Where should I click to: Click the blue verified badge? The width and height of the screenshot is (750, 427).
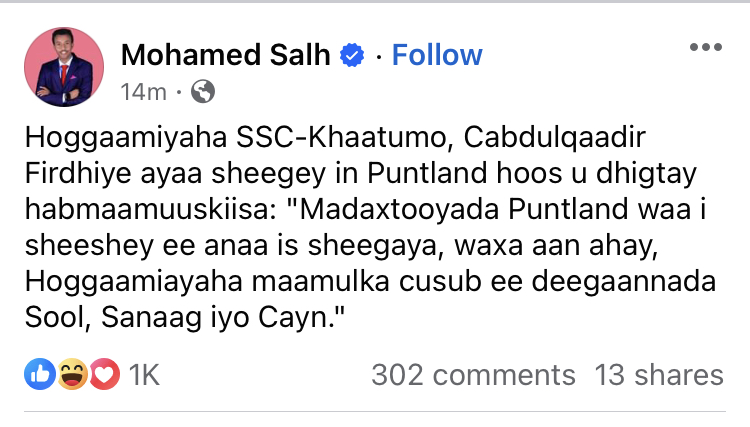pos(351,55)
